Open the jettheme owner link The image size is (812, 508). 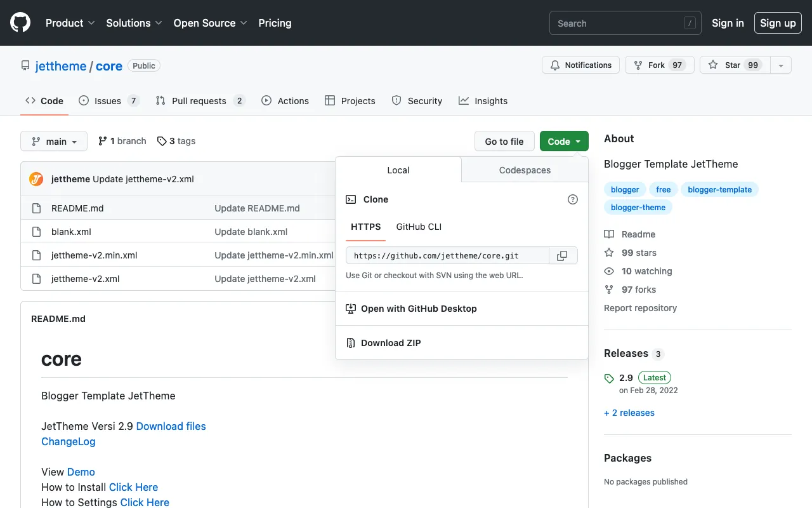[x=61, y=66]
